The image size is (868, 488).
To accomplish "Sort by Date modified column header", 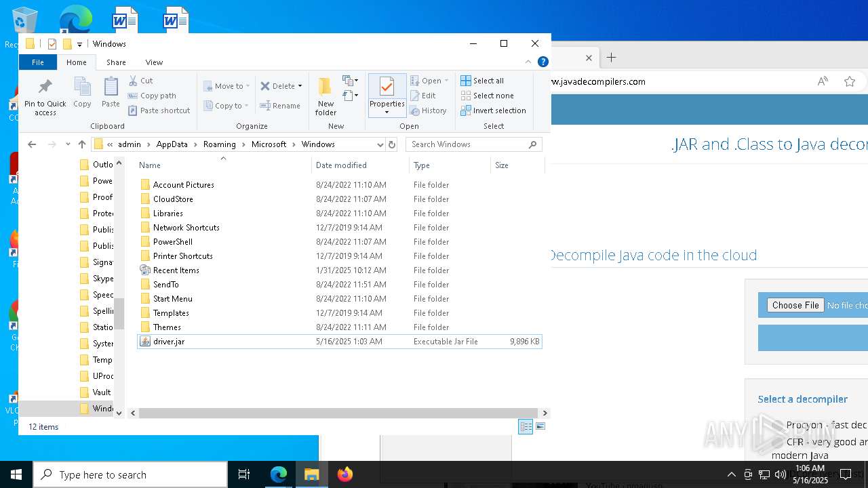I will (x=360, y=165).
